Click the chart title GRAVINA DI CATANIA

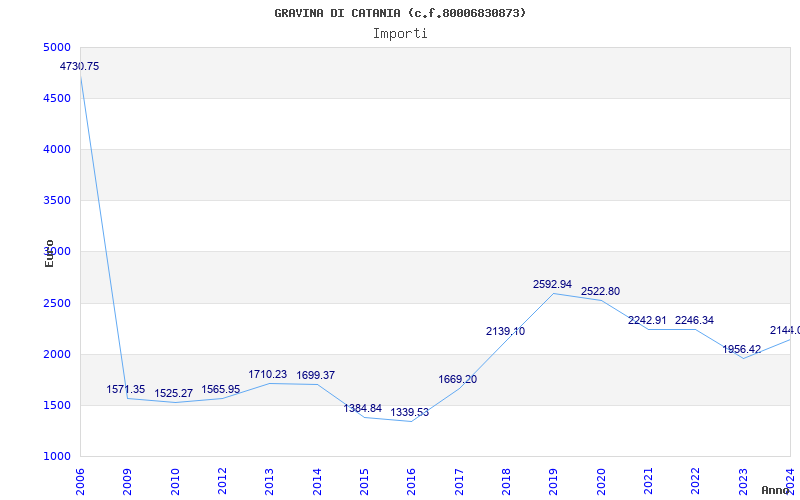coord(400,13)
